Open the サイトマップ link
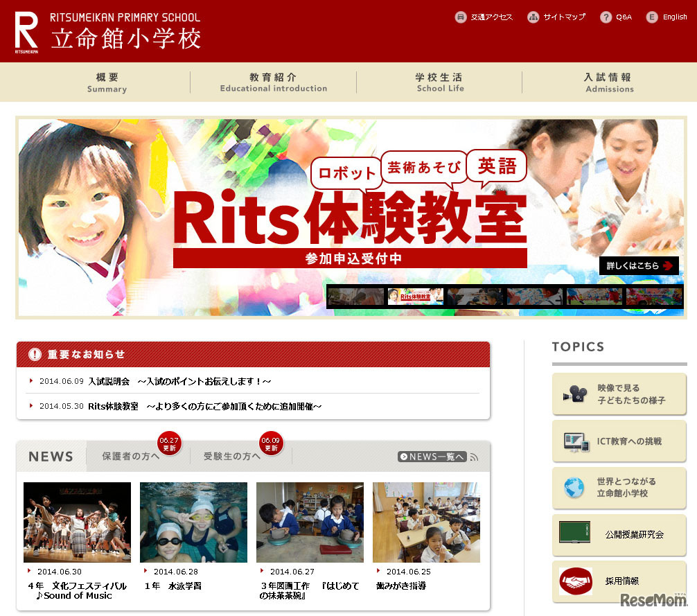 tap(564, 17)
